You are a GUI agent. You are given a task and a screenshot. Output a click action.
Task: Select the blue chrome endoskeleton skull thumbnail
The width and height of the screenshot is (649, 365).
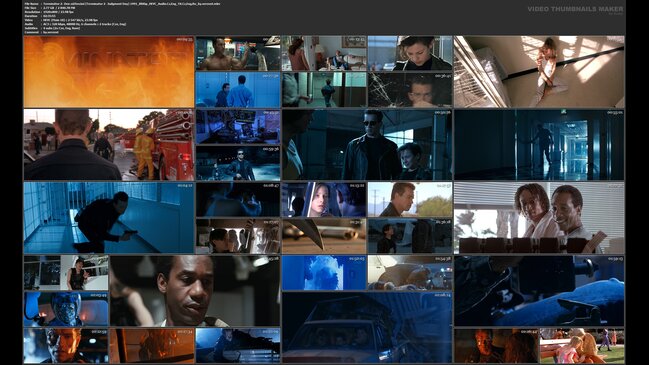[66, 309]
